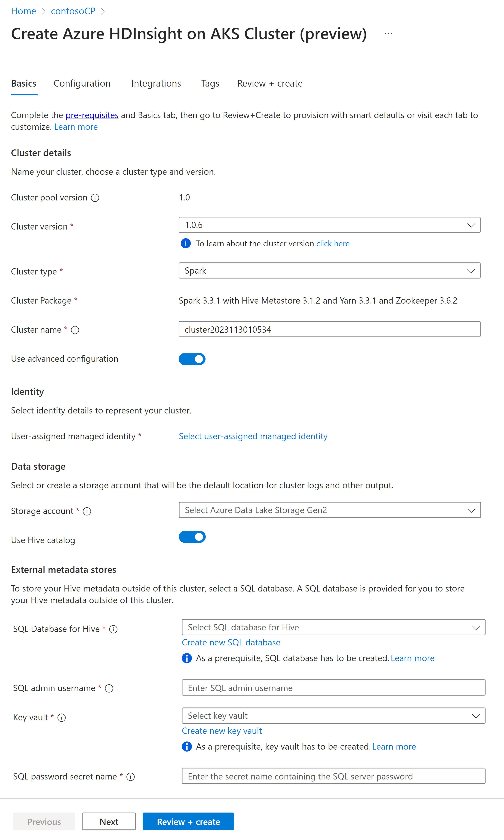Open the more options ellipsis menu
The width and height of the screenshot is (504, 840).
pyautogui.click(x=388, y=33)
